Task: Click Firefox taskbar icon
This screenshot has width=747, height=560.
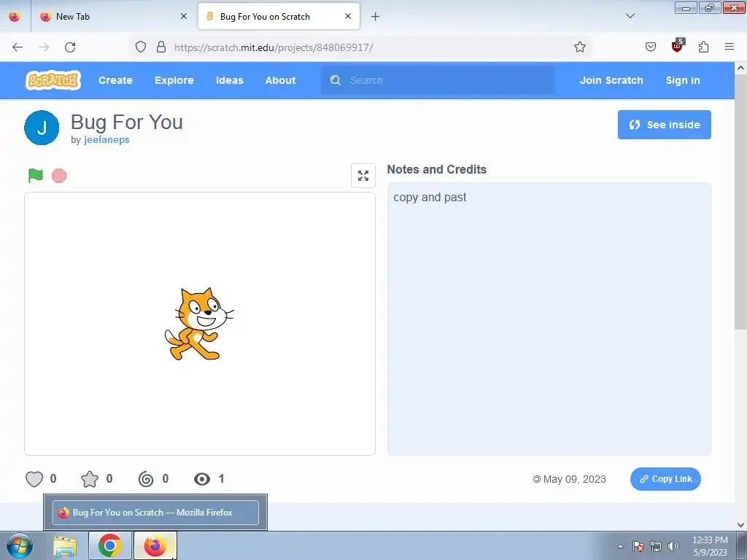Action: (155, 545)
